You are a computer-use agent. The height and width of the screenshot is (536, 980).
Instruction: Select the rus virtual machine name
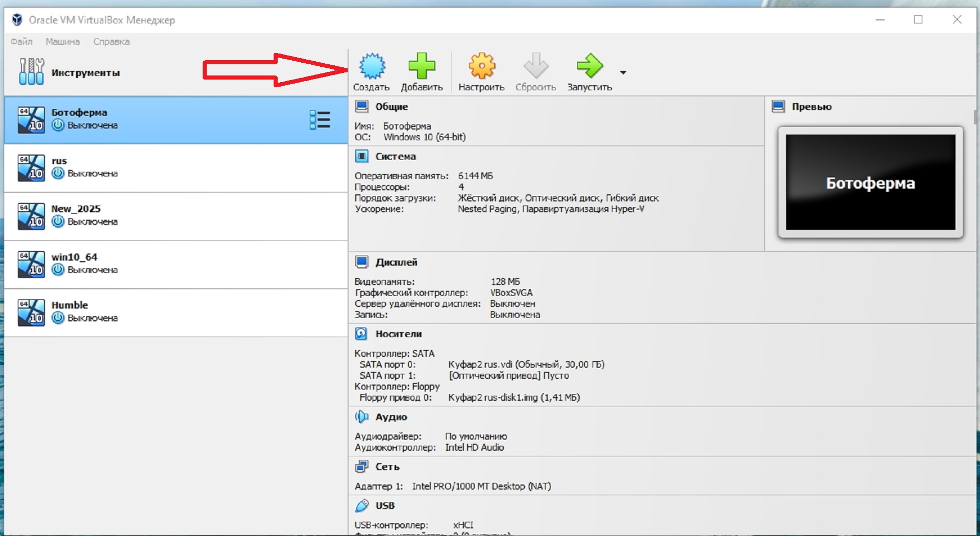tap(59, 161)
